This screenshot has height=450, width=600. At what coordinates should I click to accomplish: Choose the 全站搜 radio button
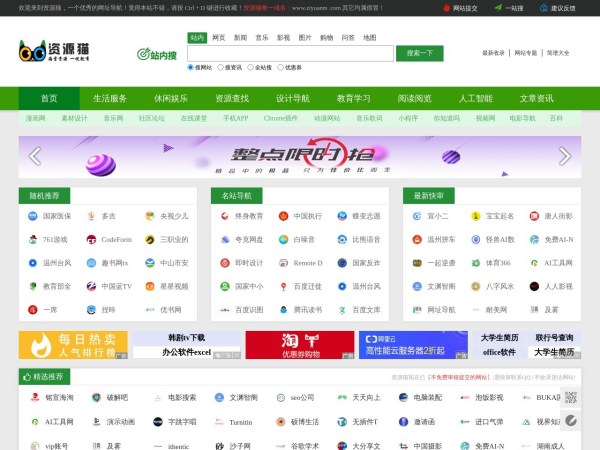pos(250,68)
